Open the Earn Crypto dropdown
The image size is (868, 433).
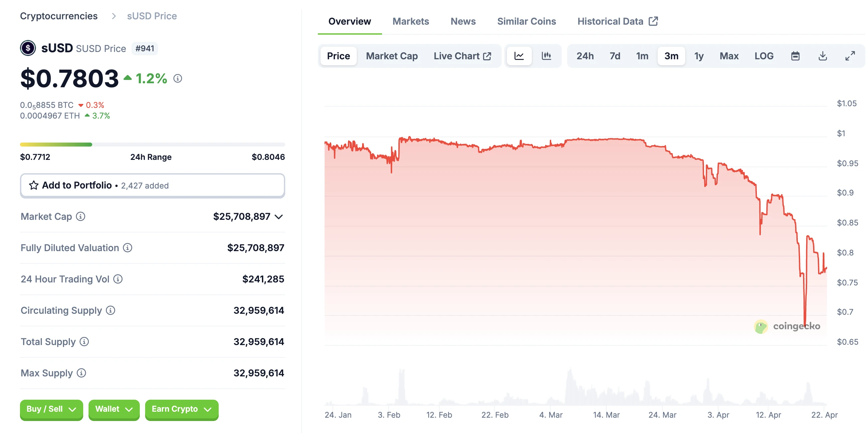pos(181,409)
